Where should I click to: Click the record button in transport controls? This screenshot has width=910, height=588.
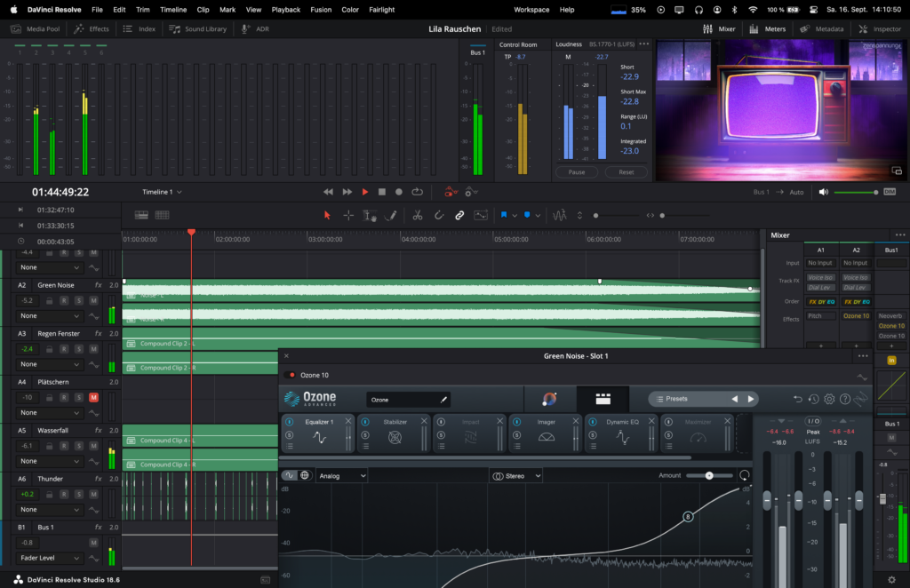point(399,192)
